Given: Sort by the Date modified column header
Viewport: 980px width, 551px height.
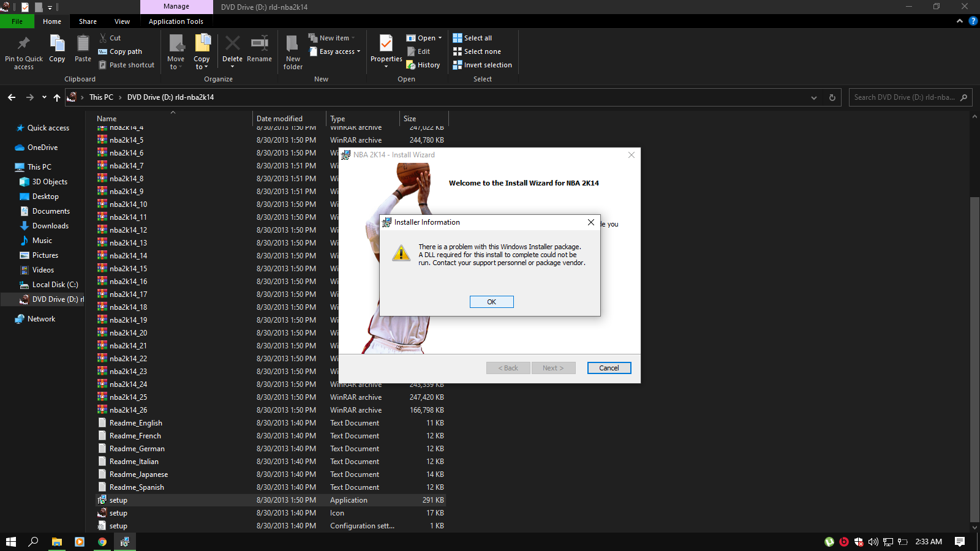Looking at the screenshot, I should point(289,119).
